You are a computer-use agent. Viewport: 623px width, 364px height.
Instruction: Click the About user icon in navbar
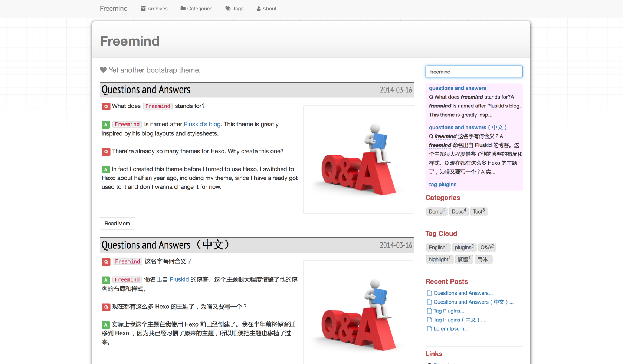tap(259, 9)
